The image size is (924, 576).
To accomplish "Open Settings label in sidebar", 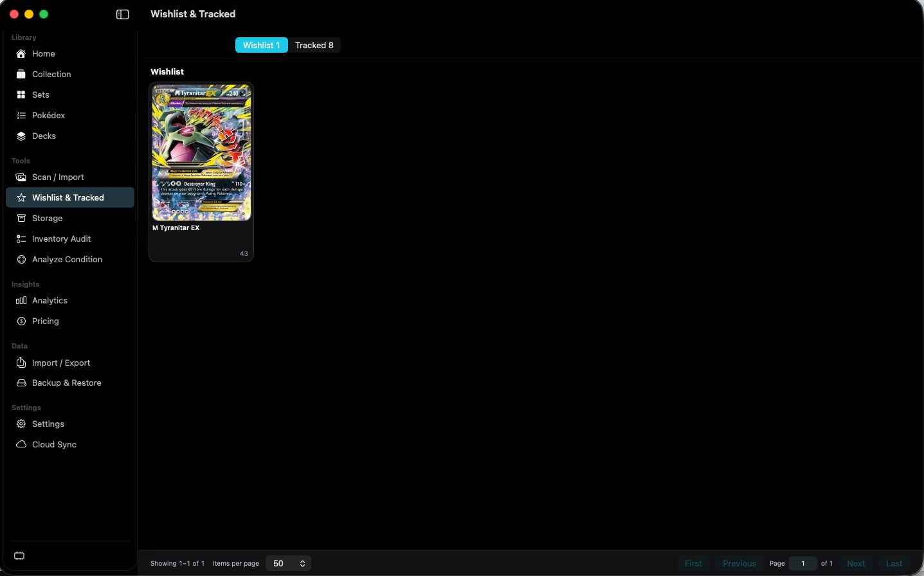I will [x=48, y=424].
